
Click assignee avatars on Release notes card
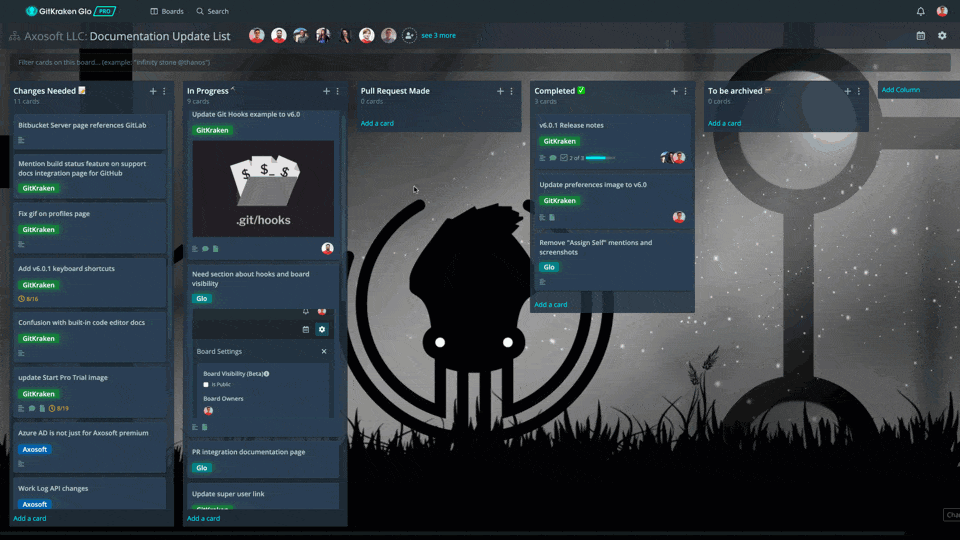(673, 157)
